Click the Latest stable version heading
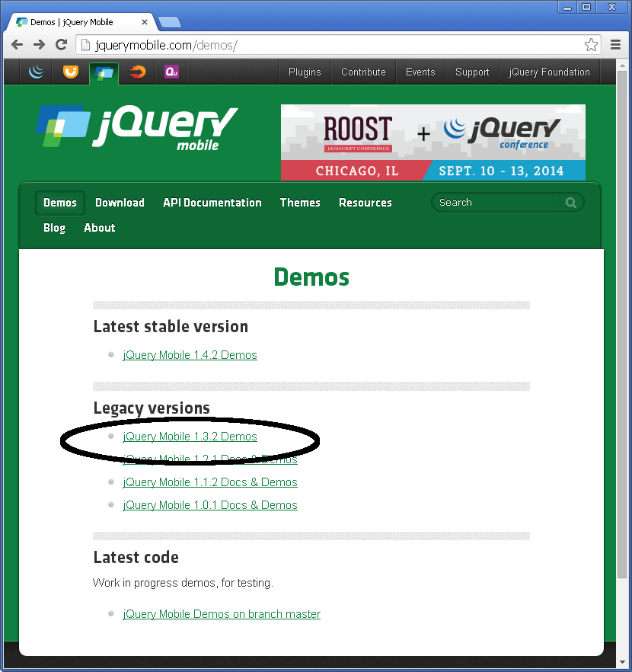 click(x=171, y=327)
